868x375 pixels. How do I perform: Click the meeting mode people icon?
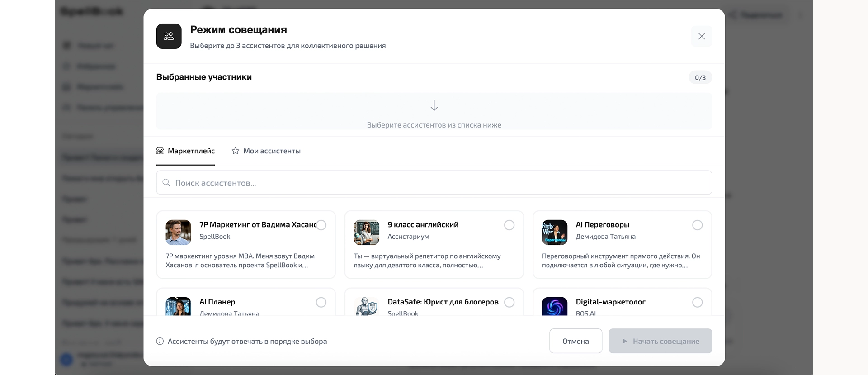point(169,36)
